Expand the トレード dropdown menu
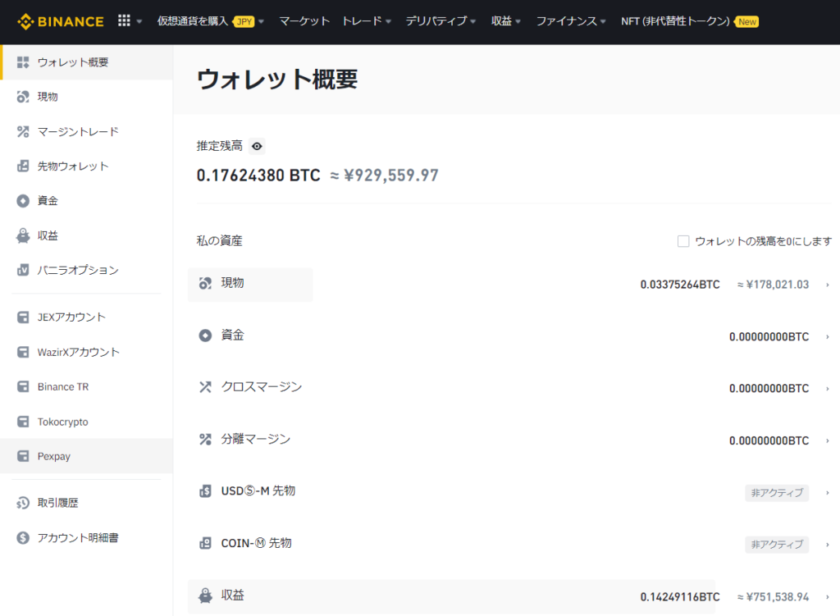The image size is (840, 616). [x=367, y=21]
